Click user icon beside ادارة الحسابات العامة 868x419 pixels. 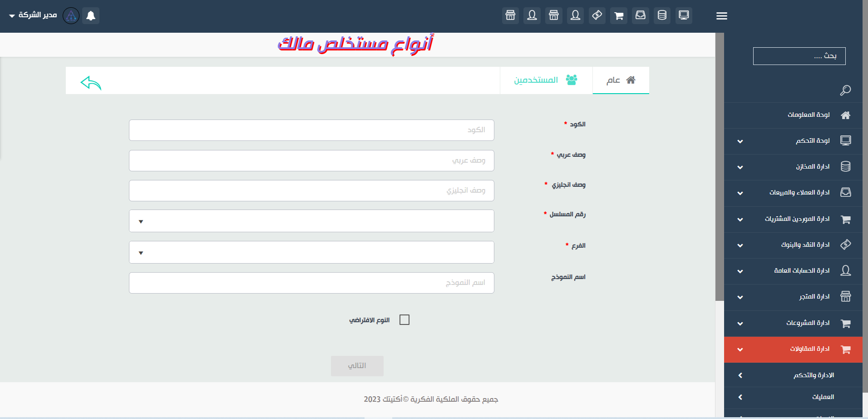point(845,270)
